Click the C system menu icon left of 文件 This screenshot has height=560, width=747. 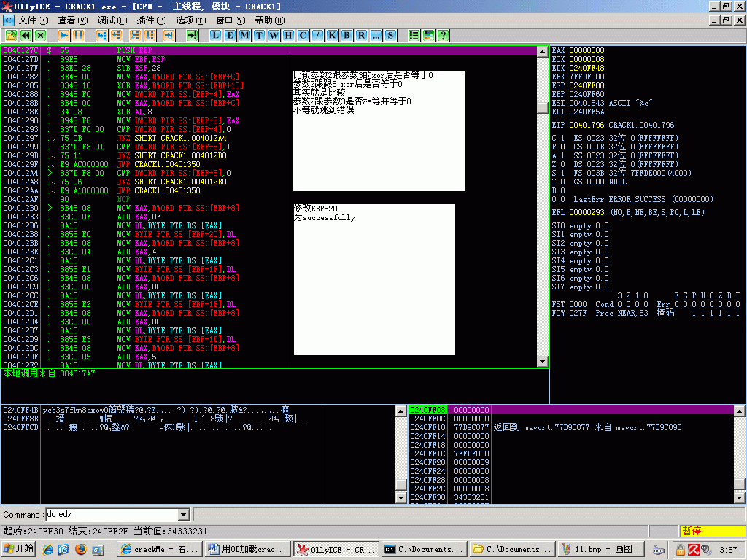9,20
